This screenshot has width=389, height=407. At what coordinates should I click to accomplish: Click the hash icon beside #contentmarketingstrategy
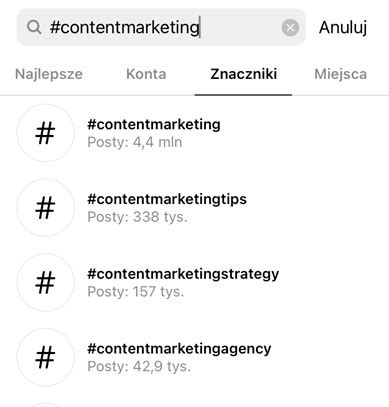[45, 282]
